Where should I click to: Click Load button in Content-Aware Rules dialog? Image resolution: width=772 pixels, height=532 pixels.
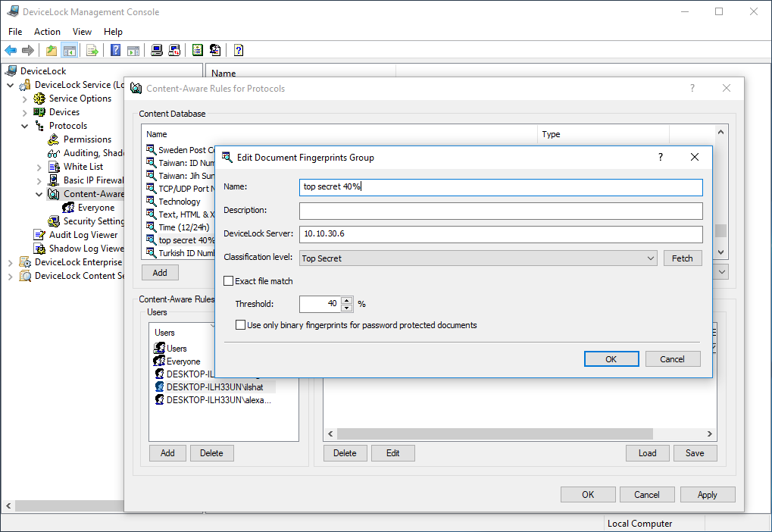click(x=648, y=453)
